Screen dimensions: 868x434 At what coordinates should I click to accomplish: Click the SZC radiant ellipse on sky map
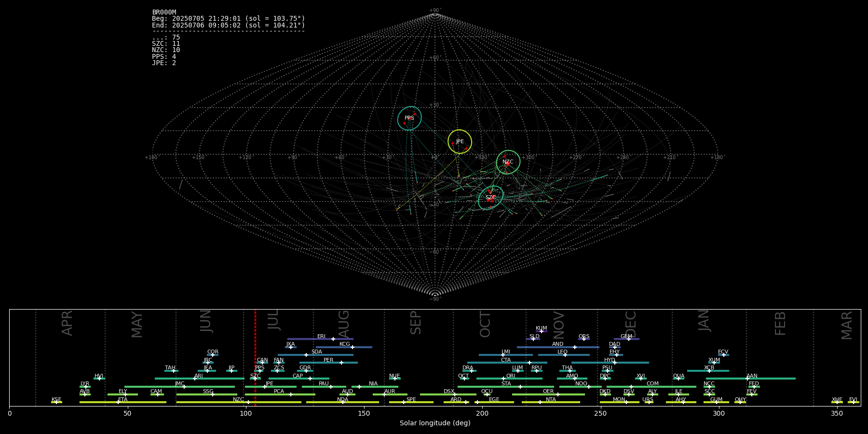(x=491, y=198)
